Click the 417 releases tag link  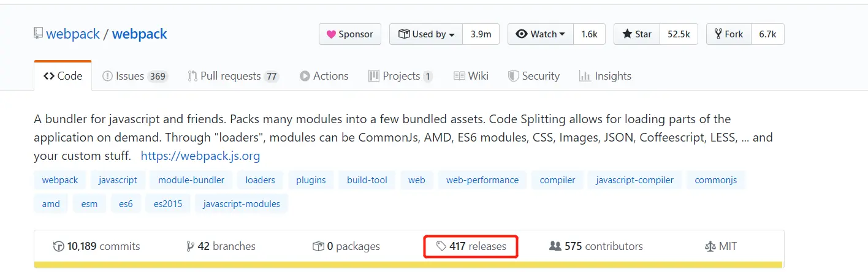pyautogui.click(x=471, y=246)
